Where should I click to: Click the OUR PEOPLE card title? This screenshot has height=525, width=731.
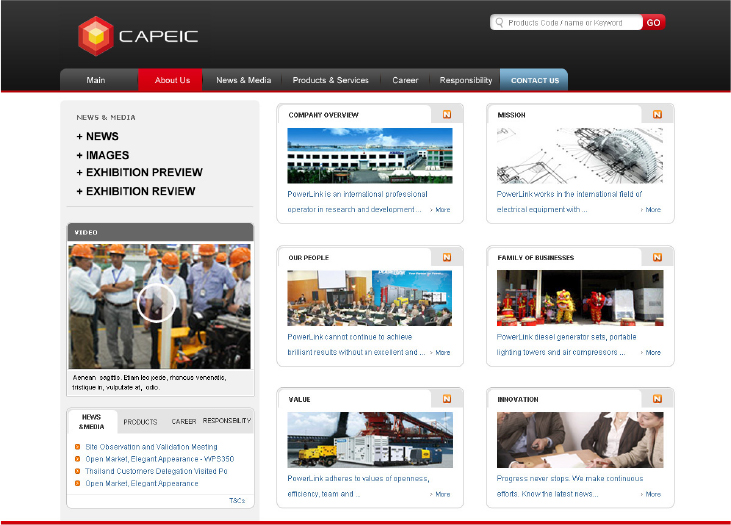pos(309,257)
